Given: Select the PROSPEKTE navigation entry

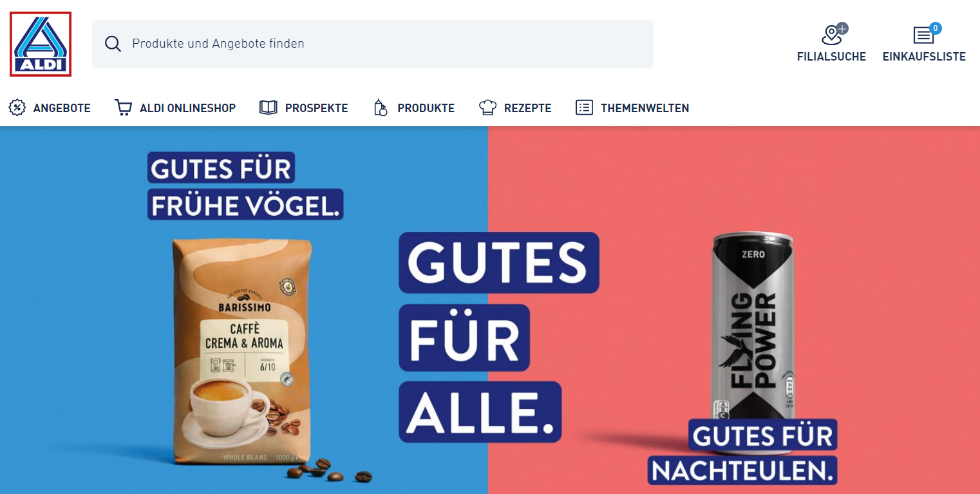Looking at the screenshot, I should [317, 108].
